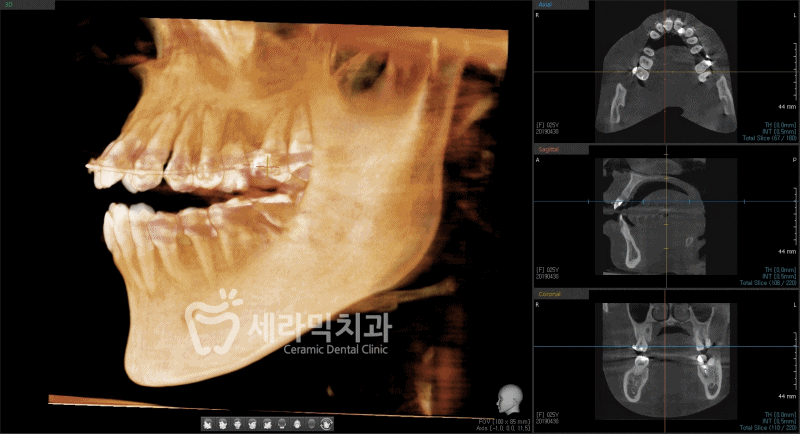Click the 'R' side marker in Coronal pane

pos(537,305)
